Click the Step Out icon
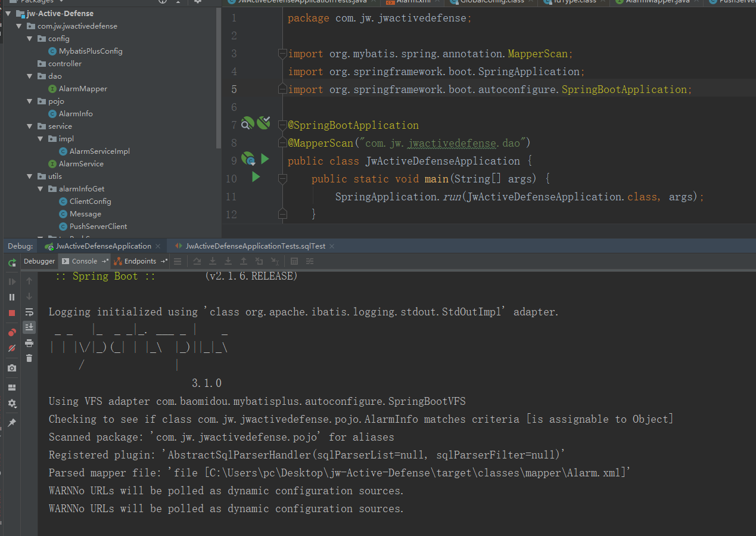The image size is (756, 536). click(x=244, y=261)
